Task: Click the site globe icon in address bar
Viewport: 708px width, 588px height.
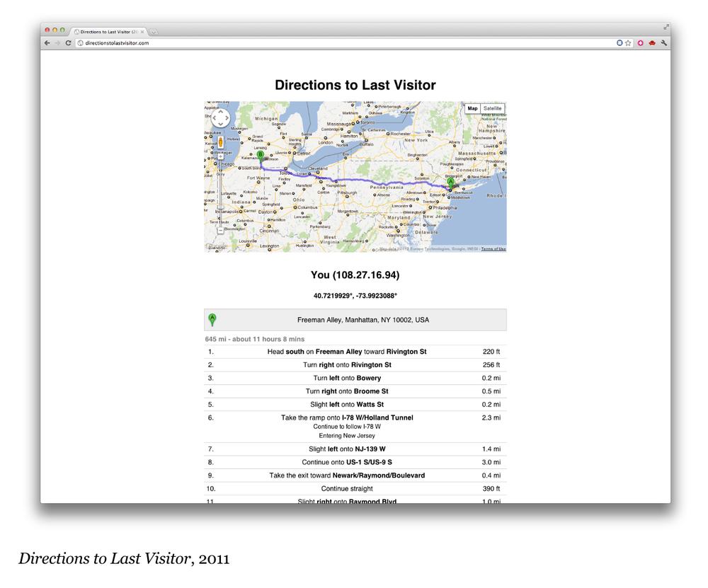Action: 81,43
